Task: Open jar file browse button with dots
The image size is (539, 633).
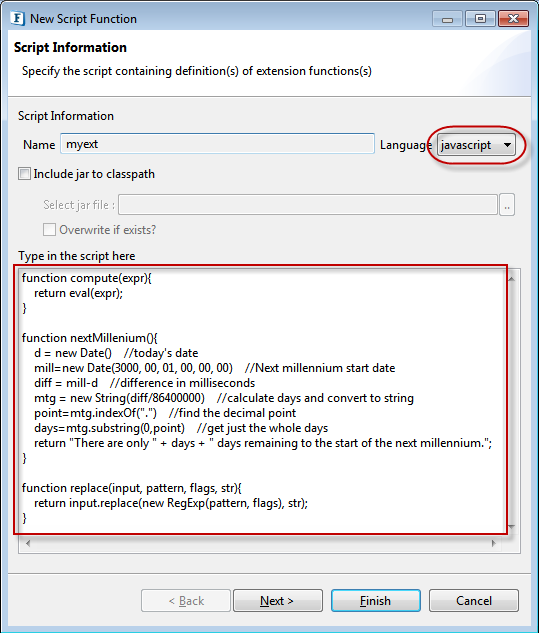Action: [507, 205]
